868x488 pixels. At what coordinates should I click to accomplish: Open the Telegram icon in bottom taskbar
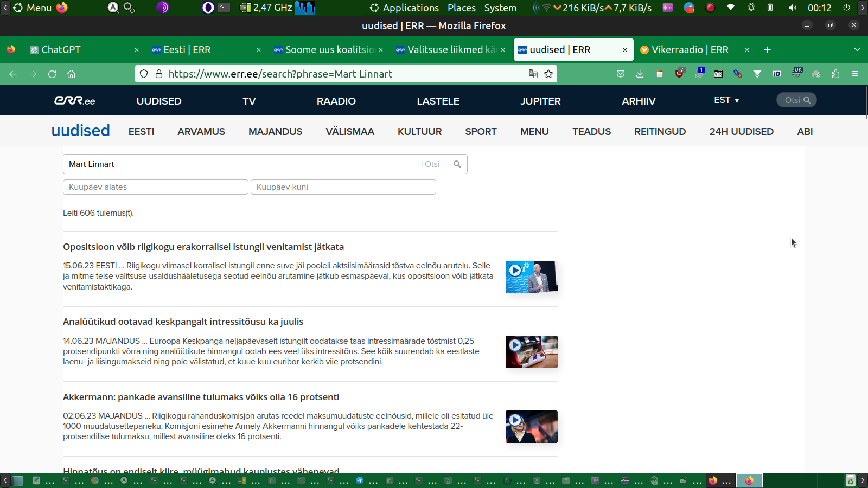tap(360, 480)
